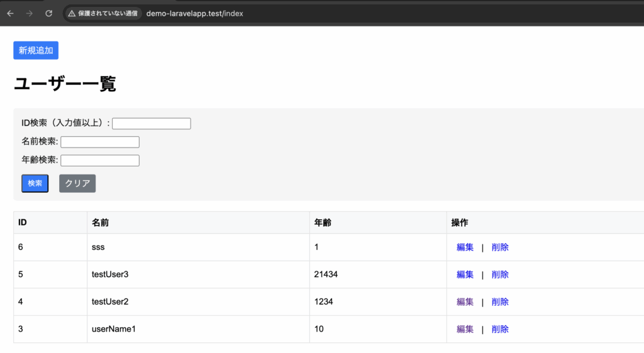This screenshot has width=644, height=353.
Task: Focus the 名前検索 input field
Action: pos(99,142)
